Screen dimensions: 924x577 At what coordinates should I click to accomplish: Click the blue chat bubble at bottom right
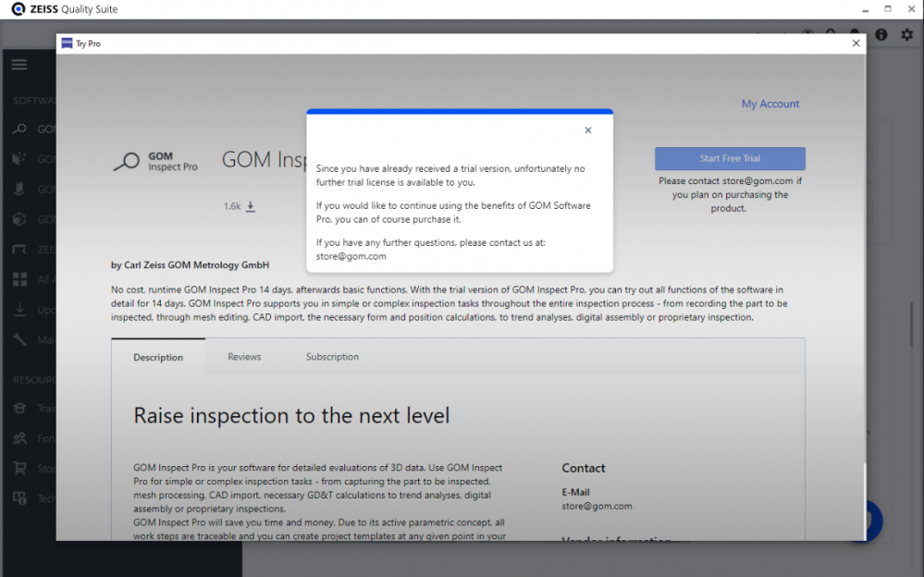(x=874, y=521)
